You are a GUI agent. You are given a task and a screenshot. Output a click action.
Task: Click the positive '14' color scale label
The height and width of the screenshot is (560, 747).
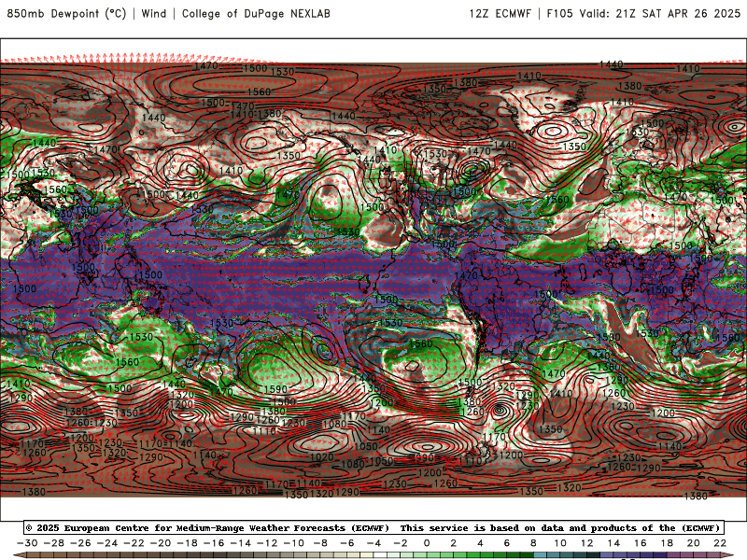pos(613,543)
